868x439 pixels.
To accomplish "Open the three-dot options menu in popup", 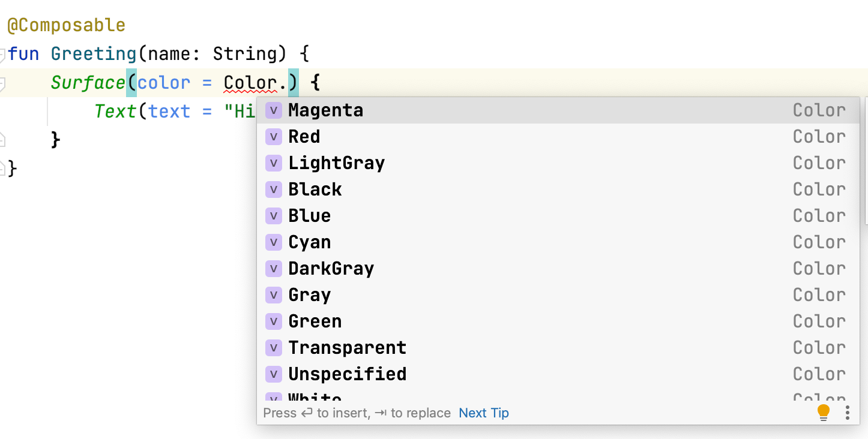I will click(848, 413).
